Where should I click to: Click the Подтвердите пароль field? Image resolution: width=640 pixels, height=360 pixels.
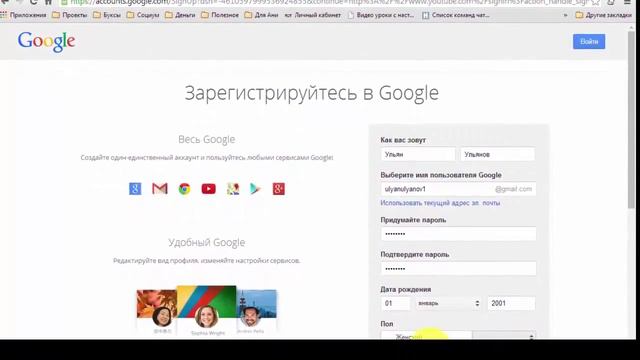(458, 269)
